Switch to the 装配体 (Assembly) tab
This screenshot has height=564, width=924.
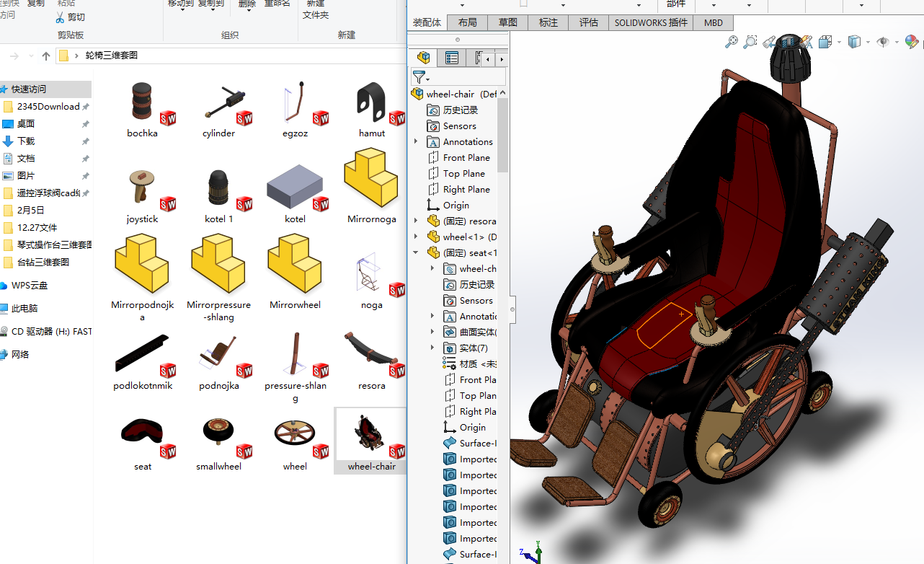coord(427,22)
